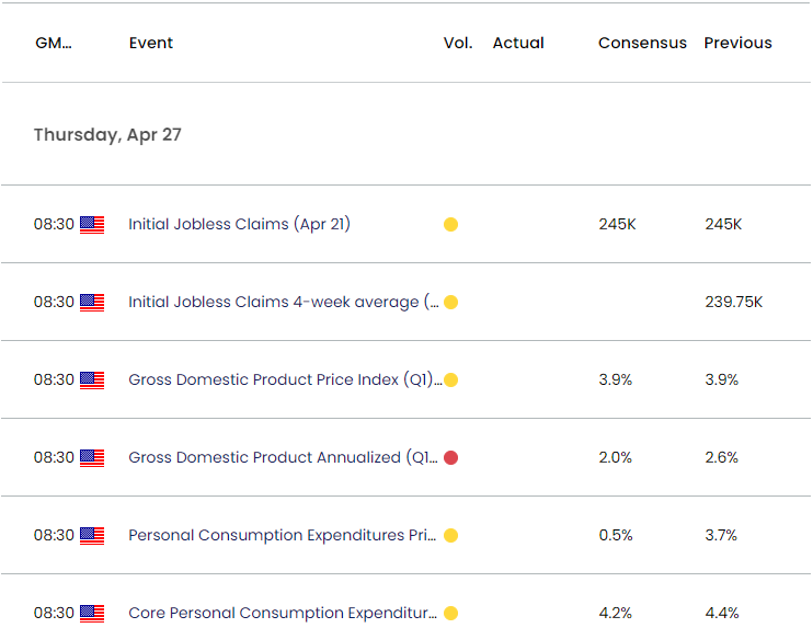
Task: Click the 239.75K previous value
Action: (733, 302)
